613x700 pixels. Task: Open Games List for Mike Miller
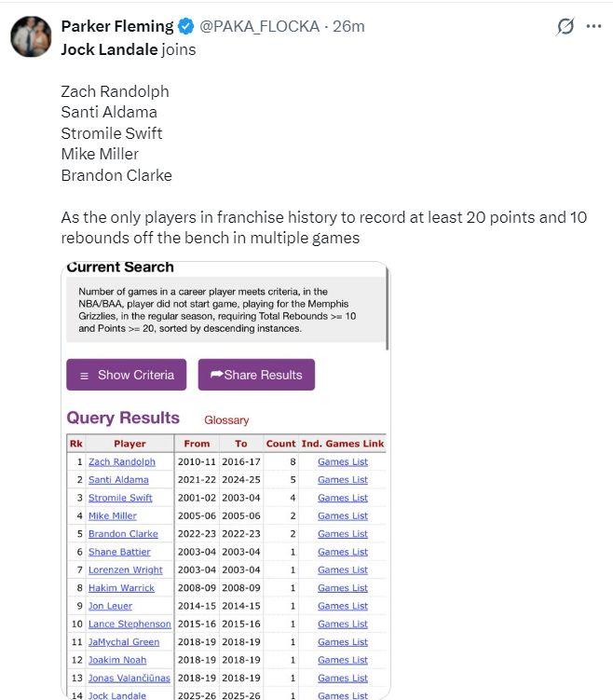(x=342, y=516)
